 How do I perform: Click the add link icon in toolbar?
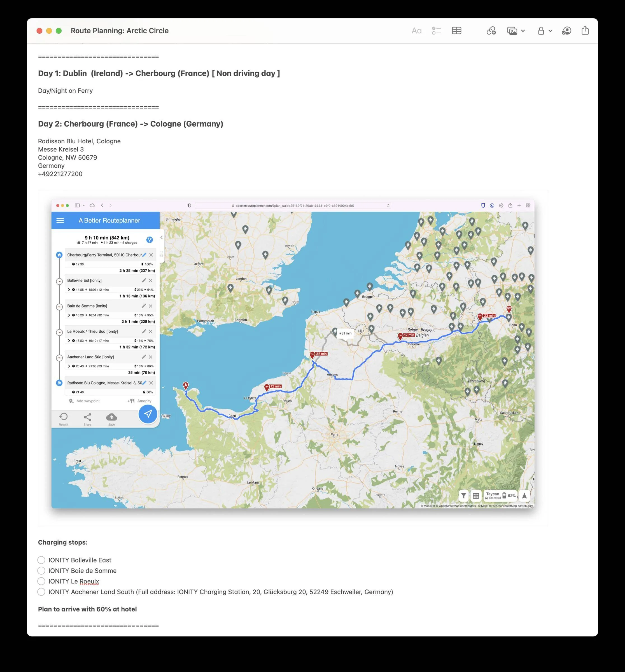click(x=491, y=31)
